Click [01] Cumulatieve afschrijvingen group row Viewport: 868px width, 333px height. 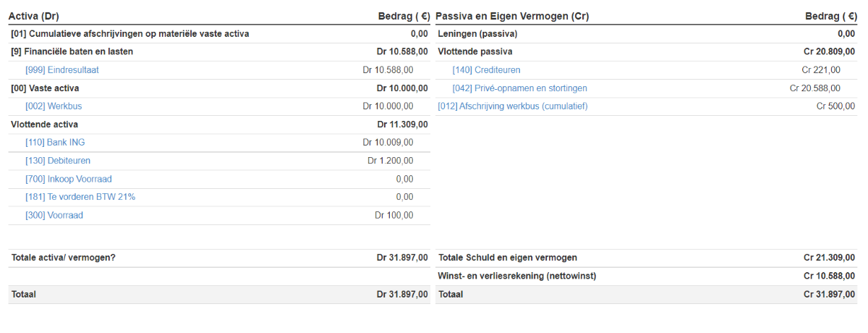[130, 34]
